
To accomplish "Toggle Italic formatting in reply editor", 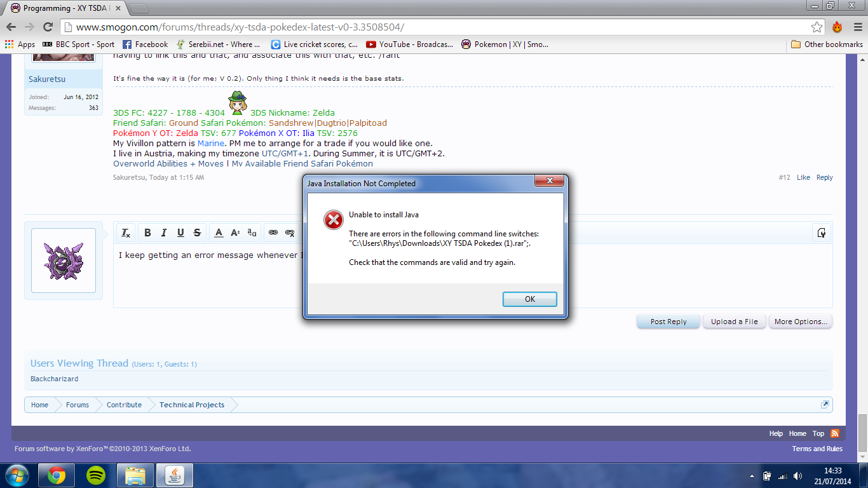I will coord(164,233).
